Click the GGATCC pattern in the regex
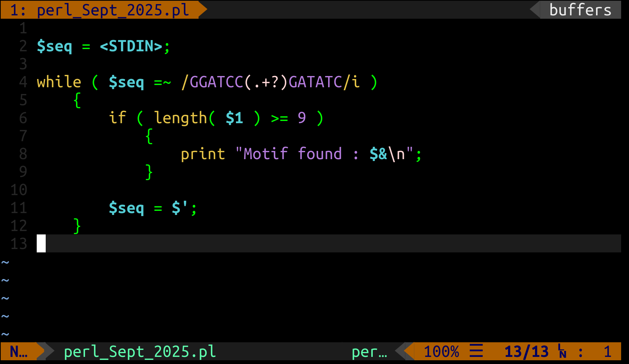 tap(216, 82)
